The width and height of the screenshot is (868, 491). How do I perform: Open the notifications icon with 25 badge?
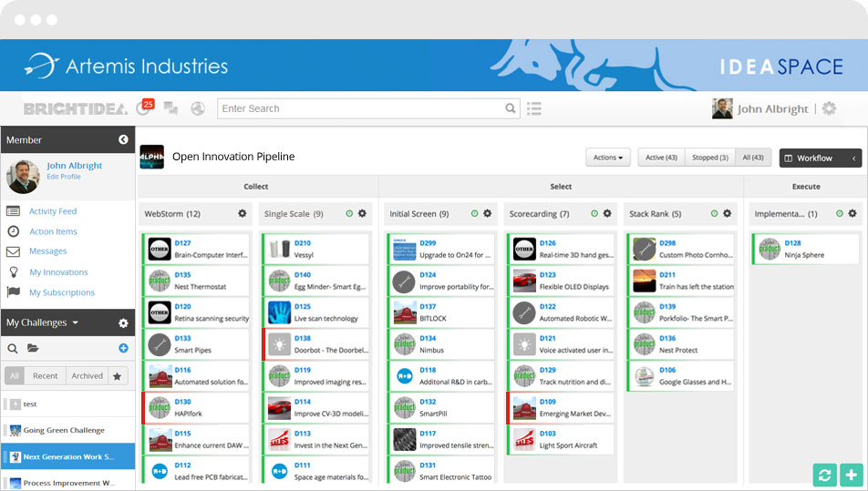pos(144,108)
